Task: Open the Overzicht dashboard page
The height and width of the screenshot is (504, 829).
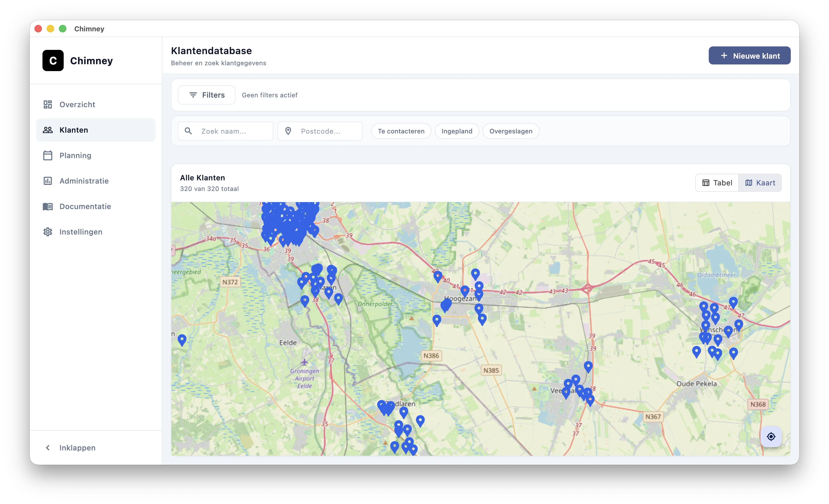Action: [x=96, y=104]
